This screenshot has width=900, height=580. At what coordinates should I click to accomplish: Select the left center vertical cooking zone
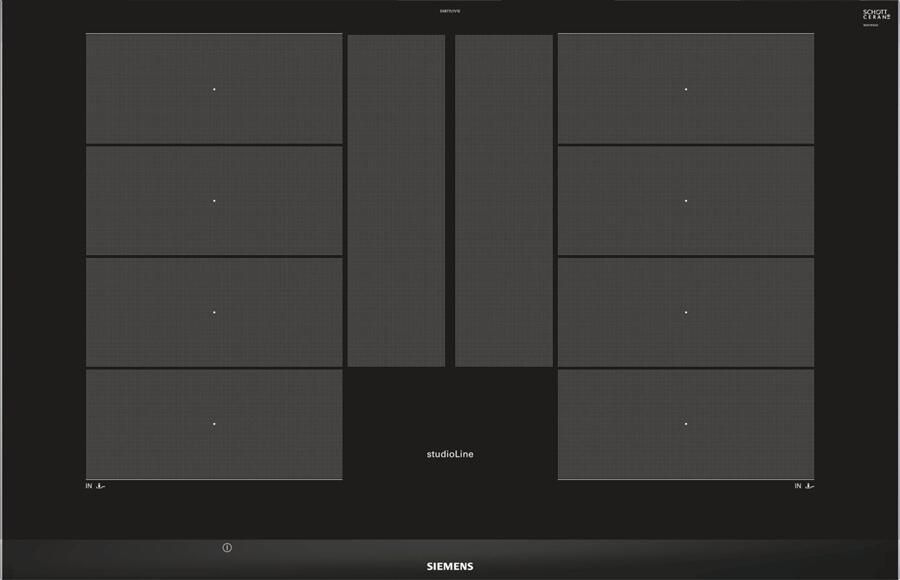pos(396,200)
